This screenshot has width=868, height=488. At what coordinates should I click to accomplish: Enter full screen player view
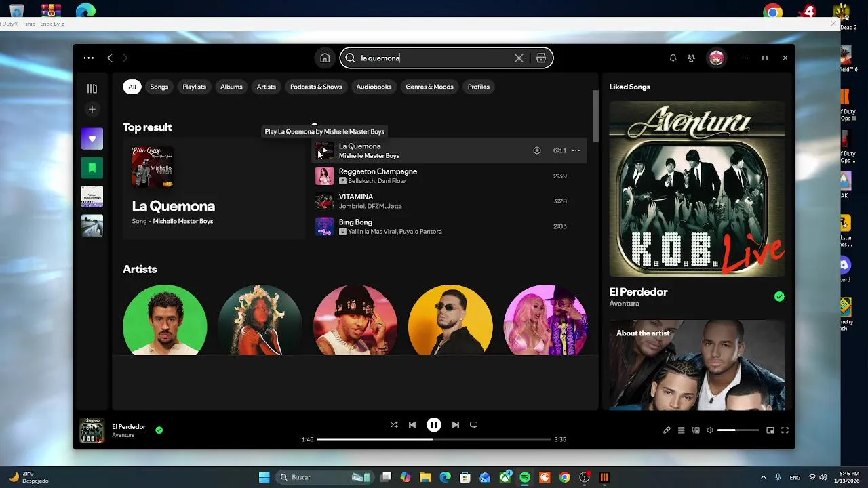point(785,430)
